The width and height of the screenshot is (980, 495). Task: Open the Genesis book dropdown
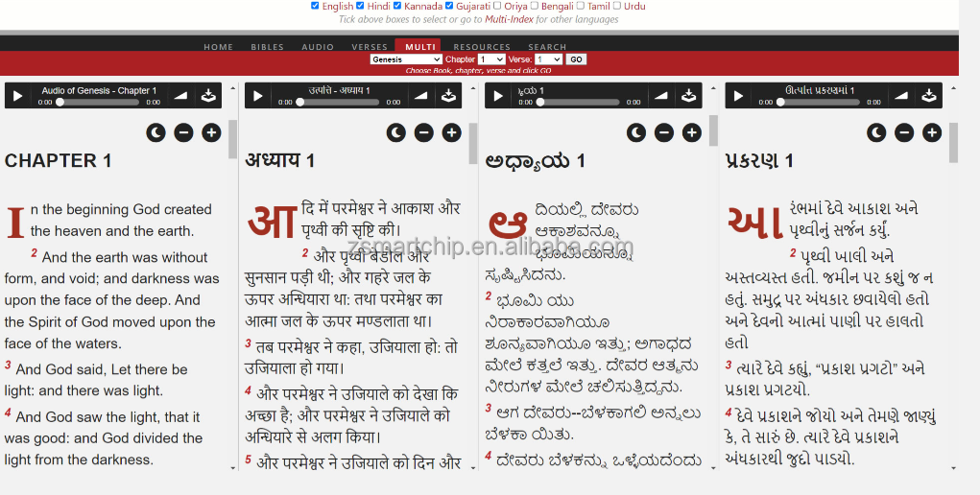[x=405, y=59]
